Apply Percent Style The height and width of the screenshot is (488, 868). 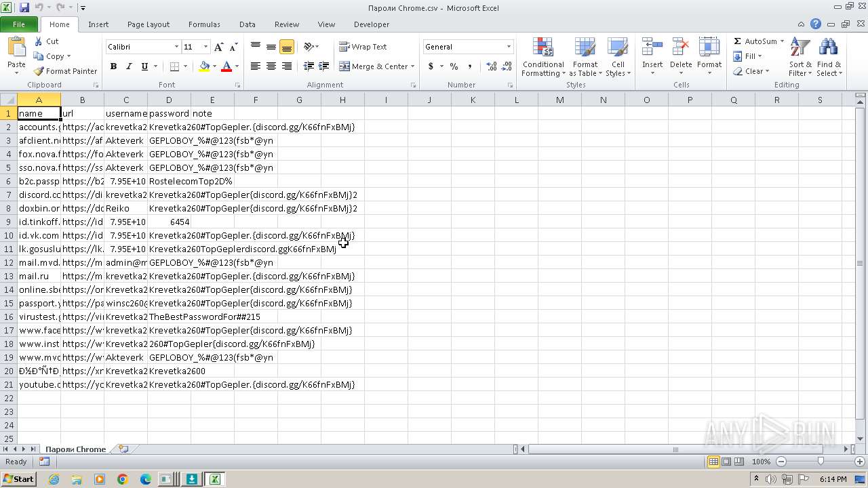tap(454, 66)
